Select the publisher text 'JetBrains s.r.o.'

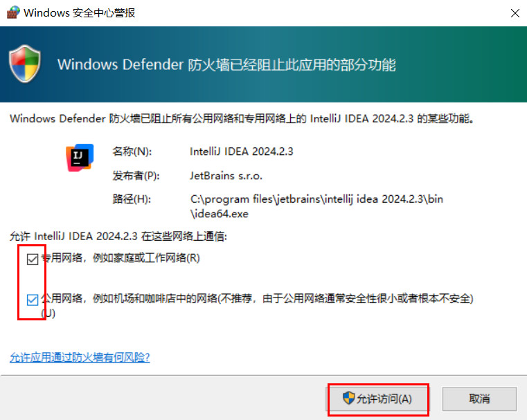tap(226, 176)
